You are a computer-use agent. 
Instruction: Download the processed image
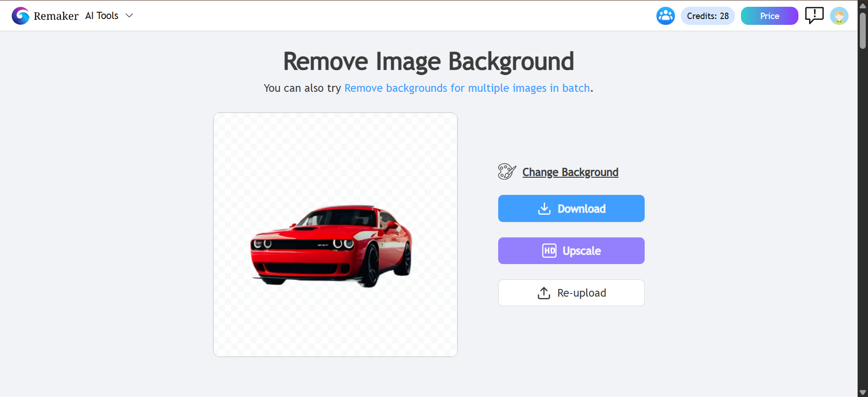[571, 208]
